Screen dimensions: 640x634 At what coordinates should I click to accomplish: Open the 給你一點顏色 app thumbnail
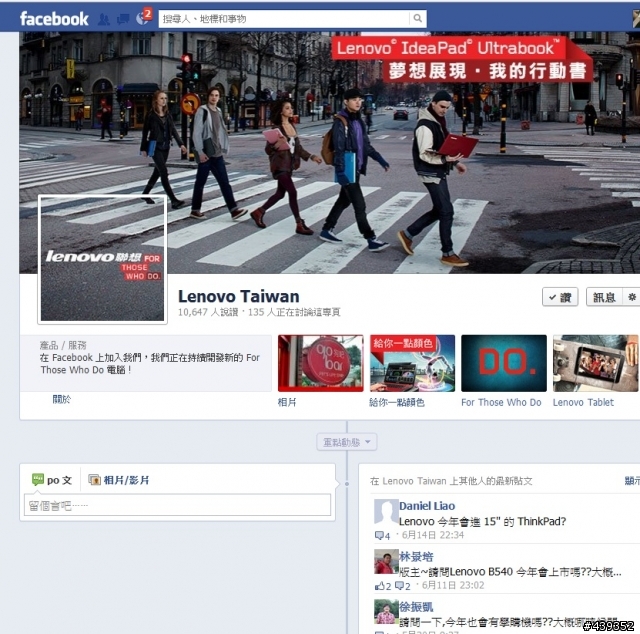(x=412, y=363)
